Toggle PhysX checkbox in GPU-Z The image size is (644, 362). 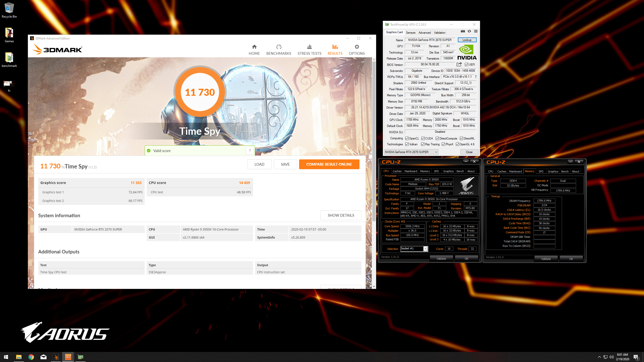coord(443,144)
